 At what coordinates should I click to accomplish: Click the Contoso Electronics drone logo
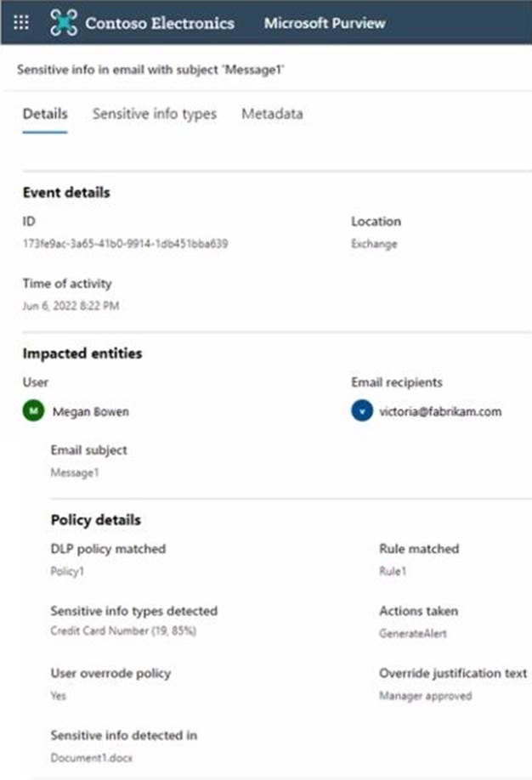click(64, 22)
